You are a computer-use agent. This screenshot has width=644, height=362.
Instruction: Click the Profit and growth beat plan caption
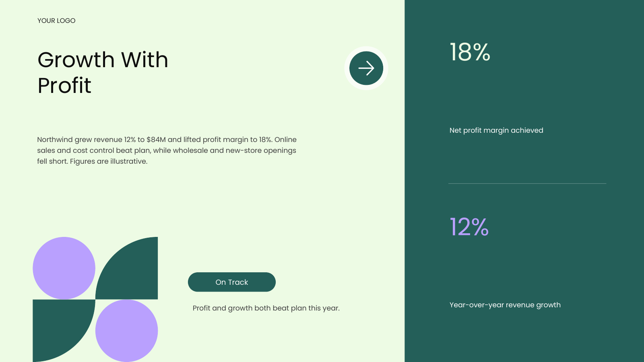(266, 308)
